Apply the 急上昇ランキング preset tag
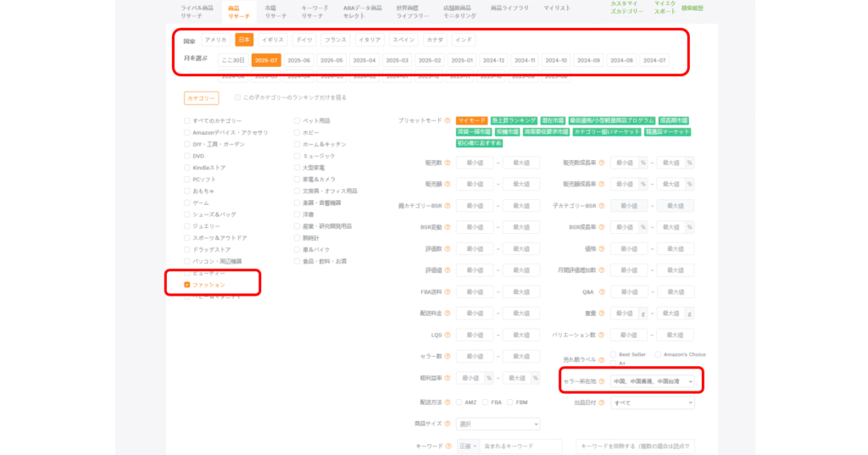 click(x=511, y=121)
